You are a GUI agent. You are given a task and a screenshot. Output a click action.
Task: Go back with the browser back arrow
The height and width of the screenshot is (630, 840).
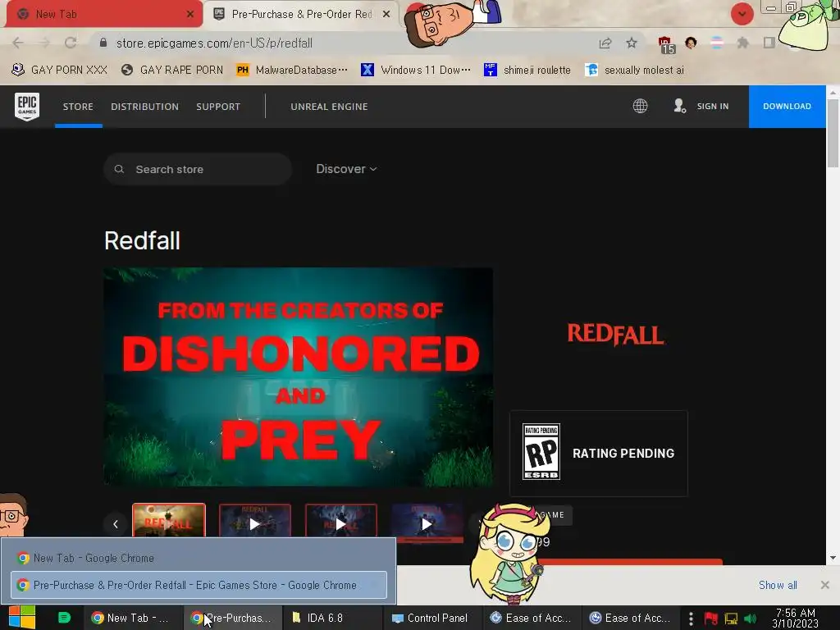coord(18,43)
